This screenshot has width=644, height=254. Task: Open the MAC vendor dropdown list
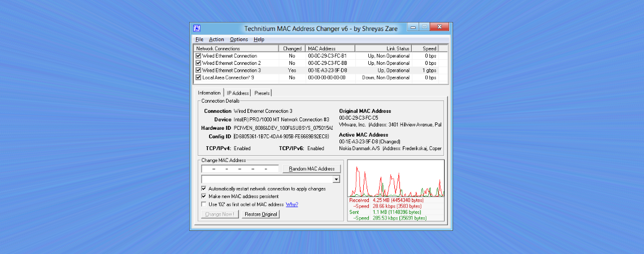coord(336,179)
